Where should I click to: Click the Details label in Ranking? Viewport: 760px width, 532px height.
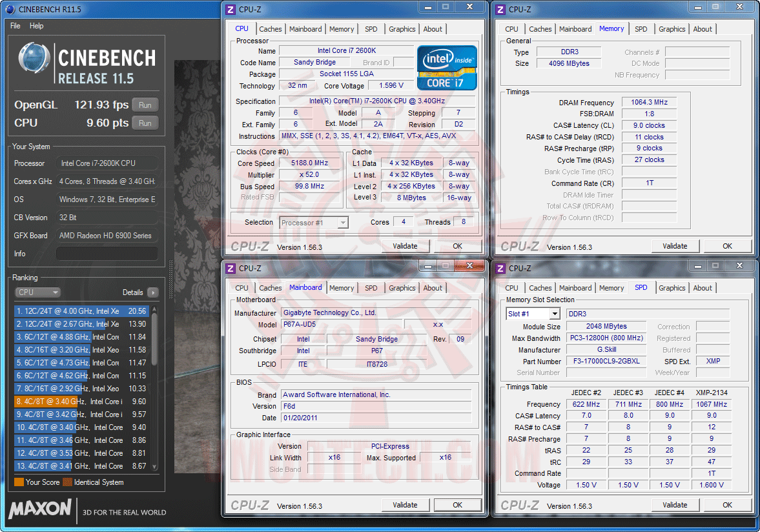132,292
